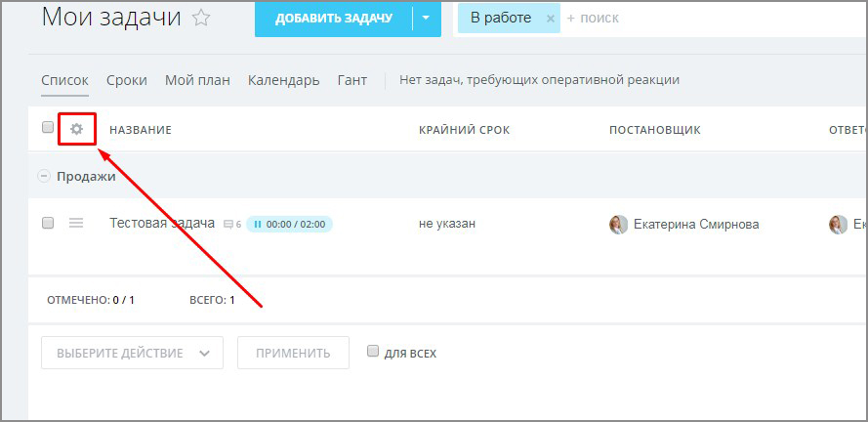Click the Добавить задачу button
The height and width of the screenshot is (422, 868).
point(333,19)
